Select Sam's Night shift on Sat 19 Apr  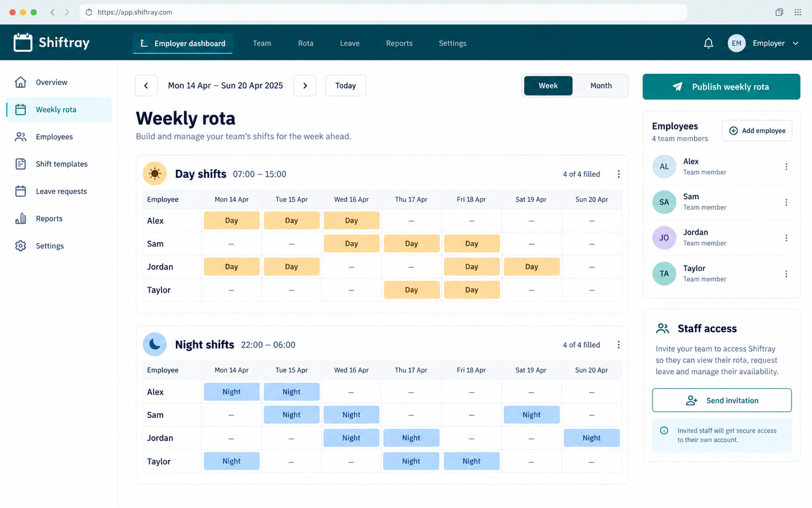coord(531,415)
